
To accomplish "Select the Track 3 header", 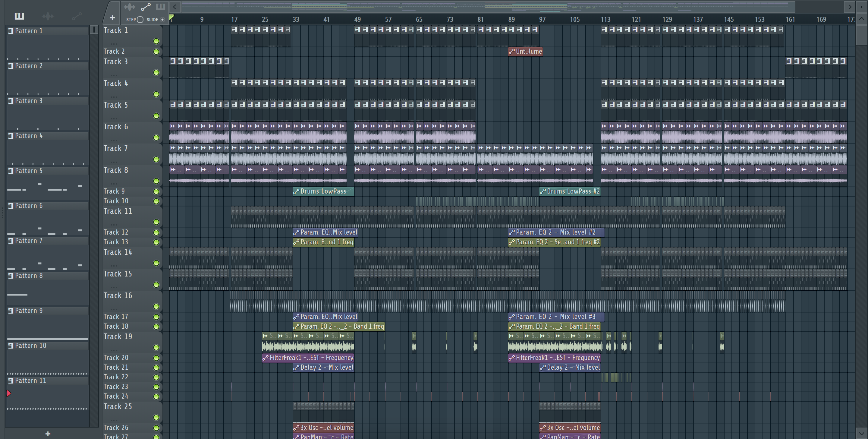I will (132, 67).
